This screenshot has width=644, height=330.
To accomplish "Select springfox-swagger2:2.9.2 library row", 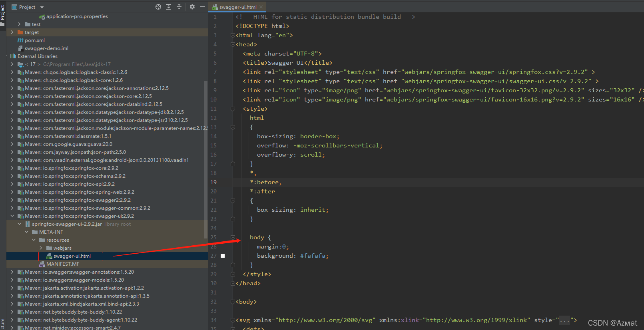I will 107,200.
